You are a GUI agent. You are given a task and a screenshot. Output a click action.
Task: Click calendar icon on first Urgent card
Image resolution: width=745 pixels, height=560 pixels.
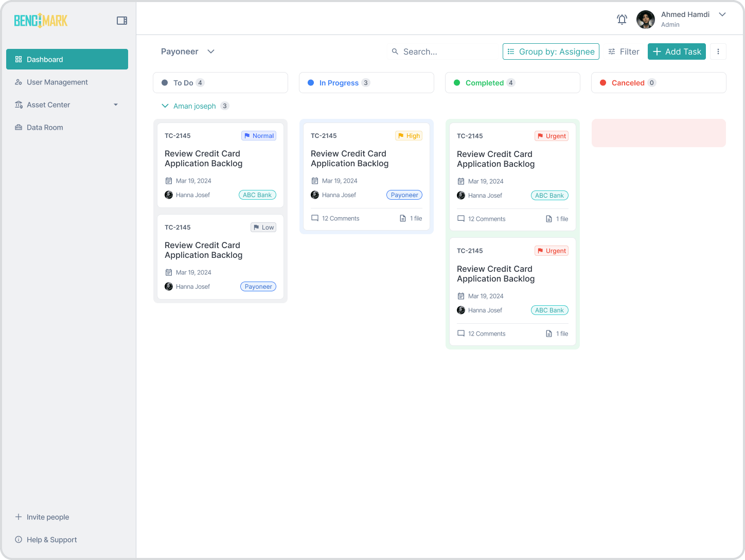coord(461,181)
